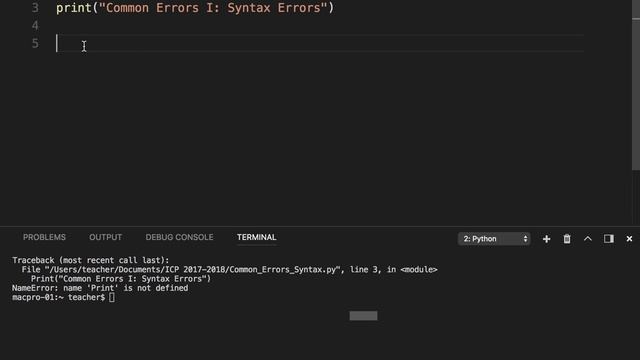This screenshot has height=360, width=640.
Task: Maximize panel with the chevron-up icon
Action: (x=588, y=239)
